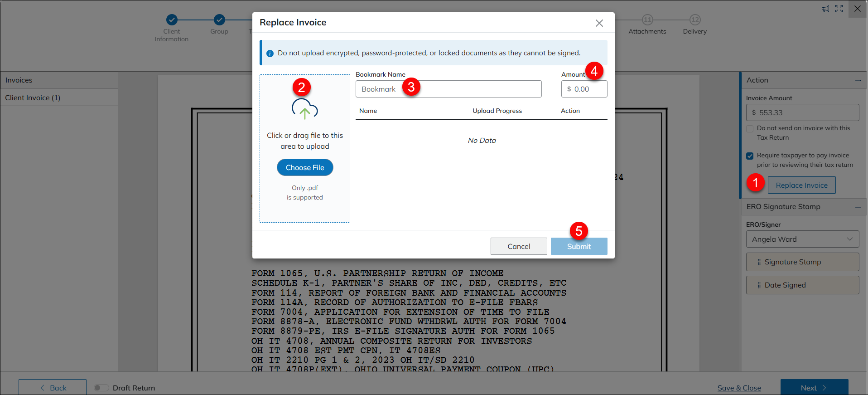Image resolution: width=868 pixels, height=395 pixels.
Task: Click the blue info icon in banner
Action: coord(270,54)
